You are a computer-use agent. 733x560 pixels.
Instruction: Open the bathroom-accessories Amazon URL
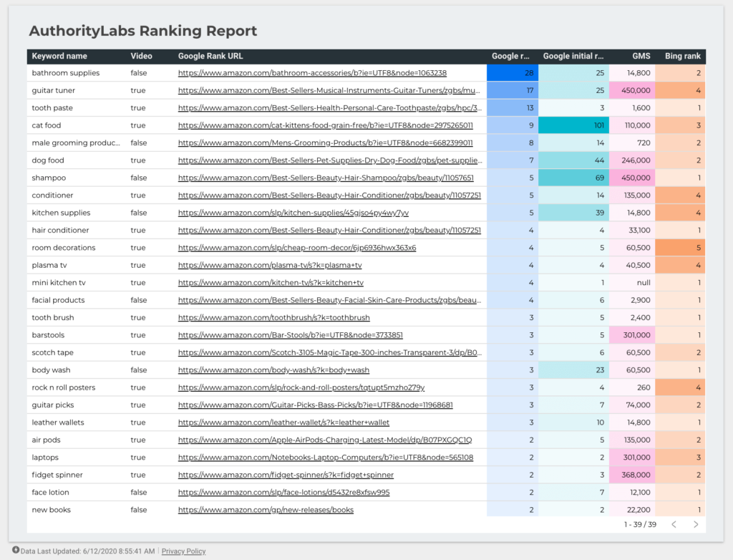tap(312, 73)
